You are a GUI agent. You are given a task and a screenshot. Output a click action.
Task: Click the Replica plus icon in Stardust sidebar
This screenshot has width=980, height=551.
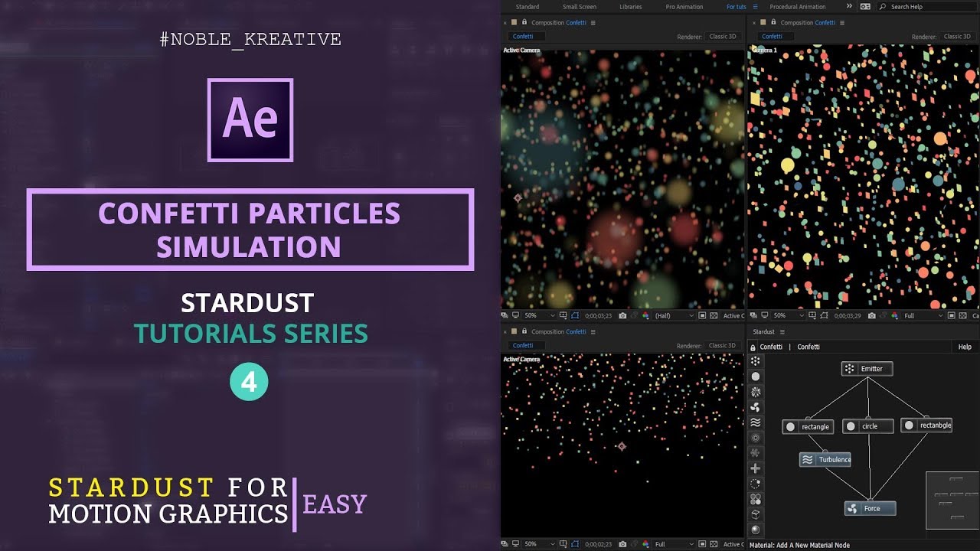(756, 468)
